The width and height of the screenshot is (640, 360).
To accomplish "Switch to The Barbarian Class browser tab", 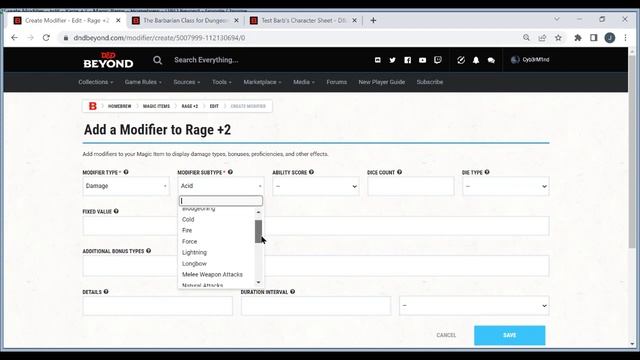I will click(185, 20).
